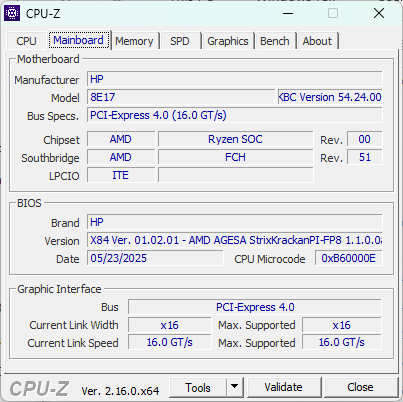Close the window with the X icon
403x402 pixels.
click(x=379, y=13)
